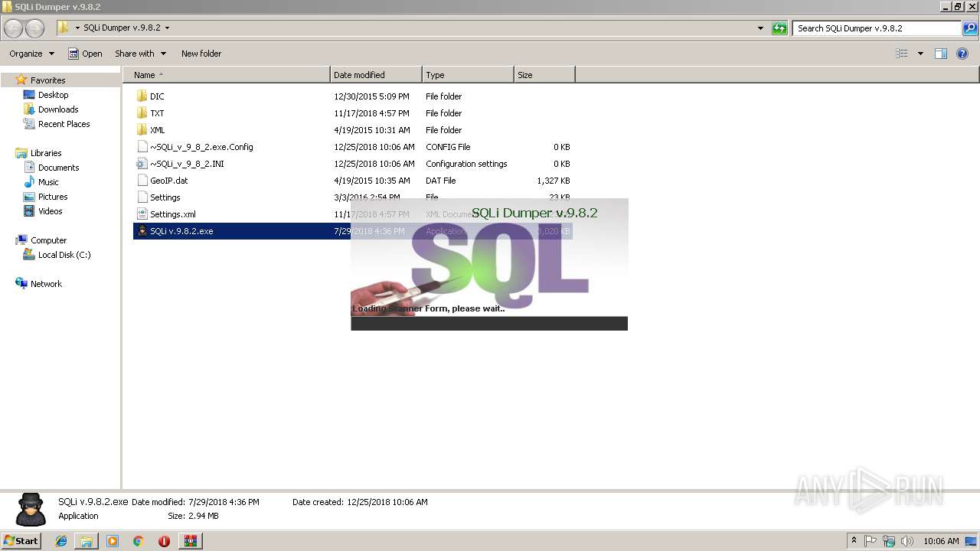Open Opera from taskbar
The height and width of the screenshot is (551, 980).
tap(164, 541)
